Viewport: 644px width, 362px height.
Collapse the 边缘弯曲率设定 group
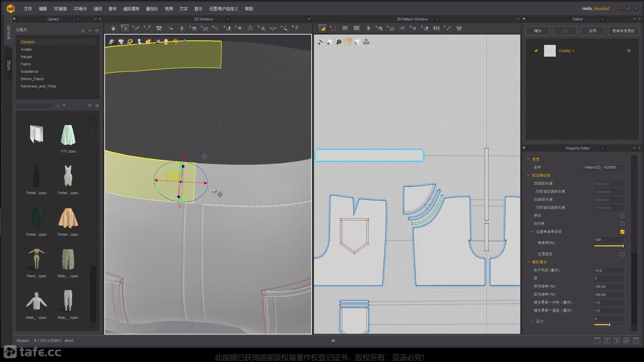coord(532,232)
